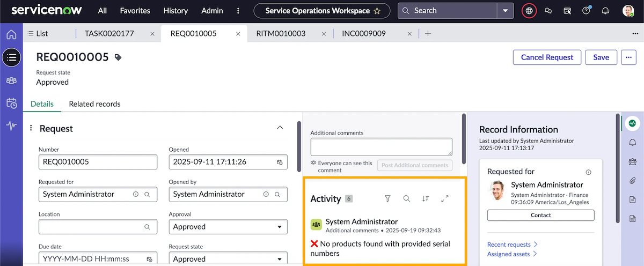Screen dimensions: 644x266
Task: Open the sidebar discussions icon in header
Action: click(x=567, y=11)
